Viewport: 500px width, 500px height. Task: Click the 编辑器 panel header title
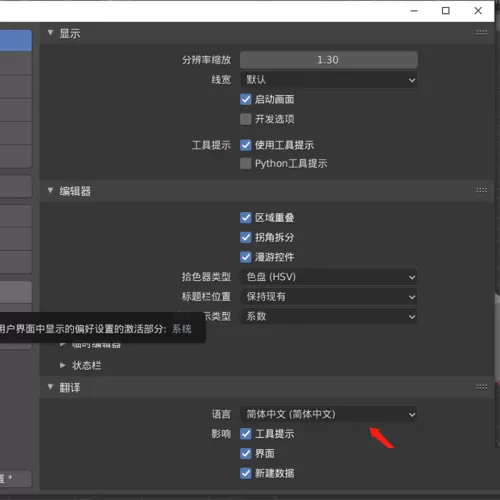[75, 191]
